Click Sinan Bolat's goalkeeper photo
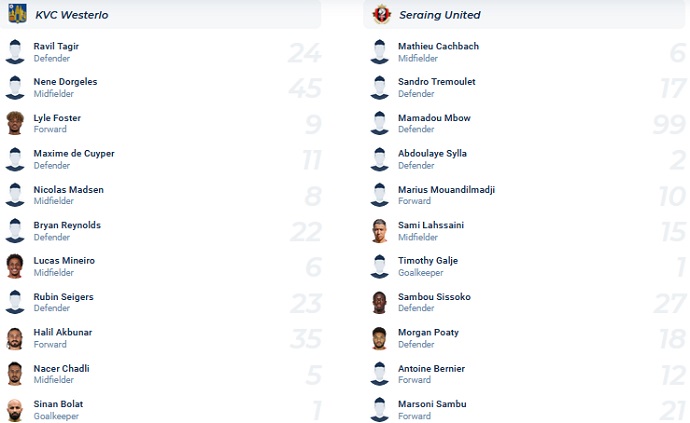Screen dimensions: 690x423 [15, 410]
